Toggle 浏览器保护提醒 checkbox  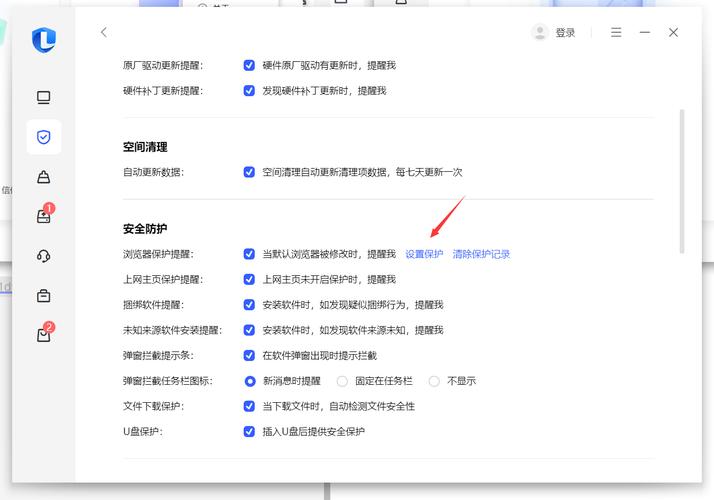coord(249,254)
